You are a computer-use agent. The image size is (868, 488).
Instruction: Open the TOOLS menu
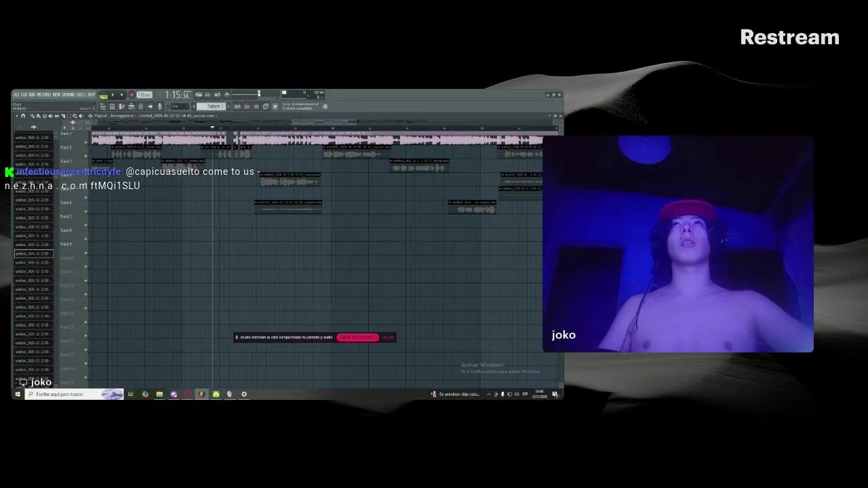[81, 94]
